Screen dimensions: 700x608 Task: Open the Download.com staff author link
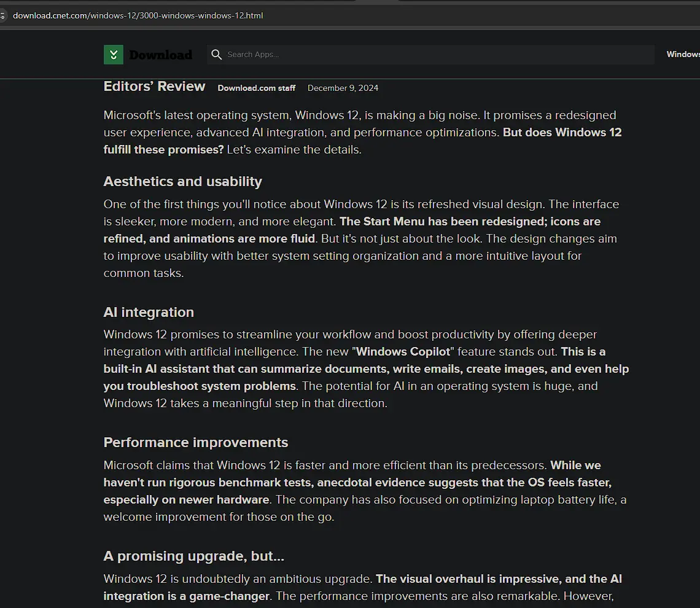tap(256, 88)
